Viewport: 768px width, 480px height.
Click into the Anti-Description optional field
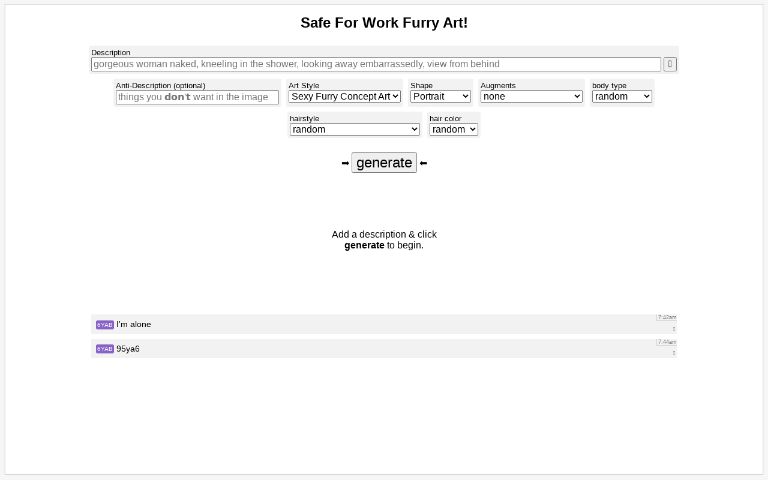pos(197,97)
